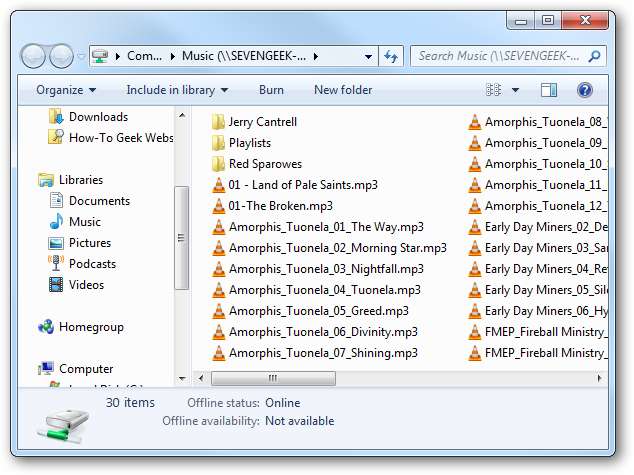Image resolution: width=634 pixels, height=475 pixels.
Task: Select the Podcasts library in sidebar
Action: (92, 264)
